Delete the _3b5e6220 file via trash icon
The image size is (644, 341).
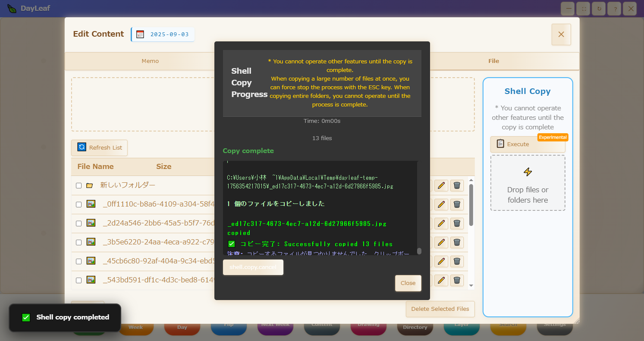457,242
